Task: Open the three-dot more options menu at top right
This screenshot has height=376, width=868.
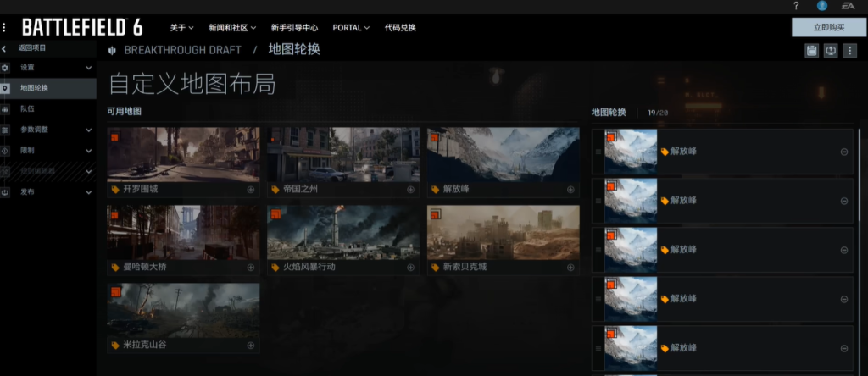Action: point(849,51)
